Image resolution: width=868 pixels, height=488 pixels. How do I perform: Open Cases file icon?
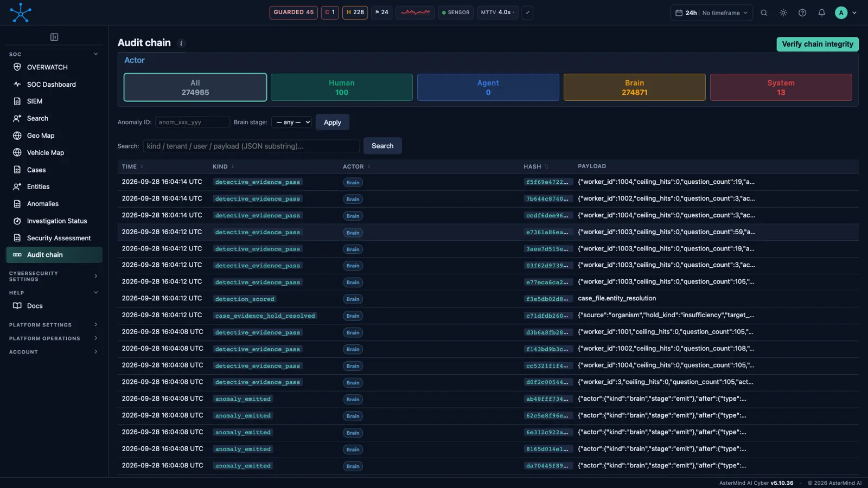[x=17, y=170]
